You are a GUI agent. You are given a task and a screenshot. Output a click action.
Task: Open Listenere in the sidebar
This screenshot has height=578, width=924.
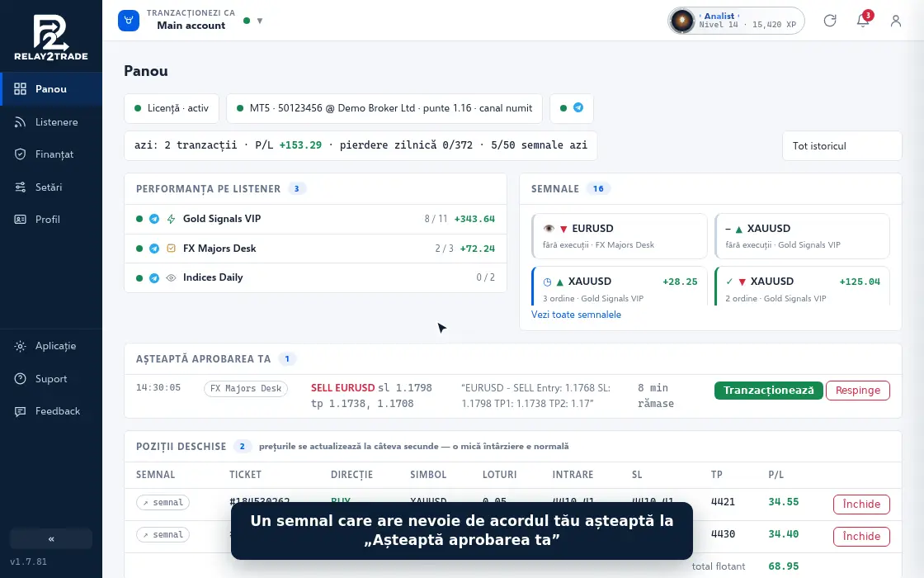[x=51, y=122]
